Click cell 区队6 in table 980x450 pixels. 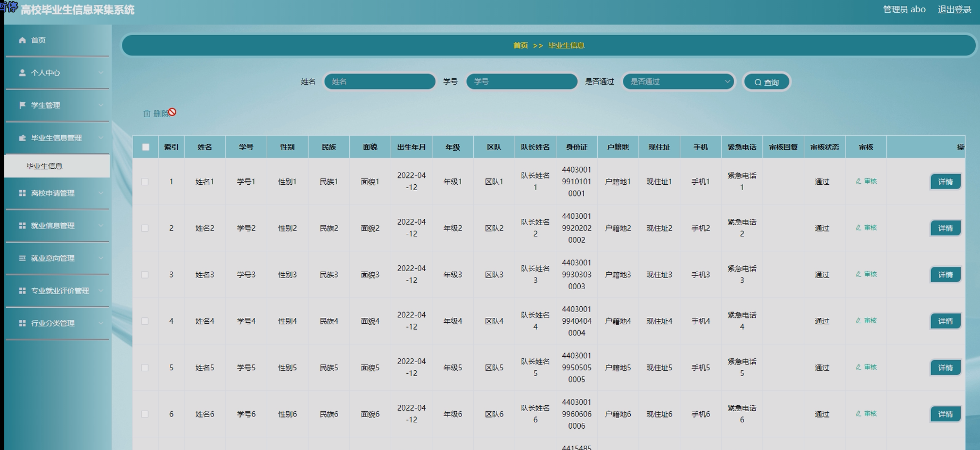[494, 414]
